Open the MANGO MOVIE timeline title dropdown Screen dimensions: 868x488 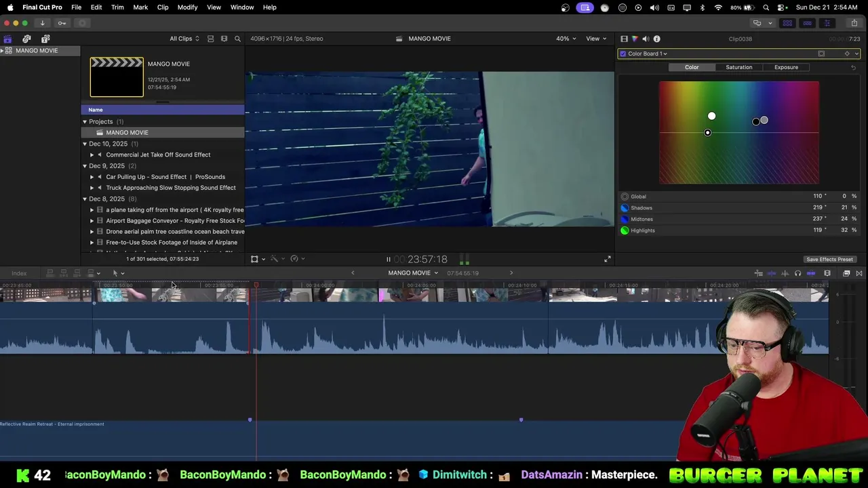tap(413, 273)
